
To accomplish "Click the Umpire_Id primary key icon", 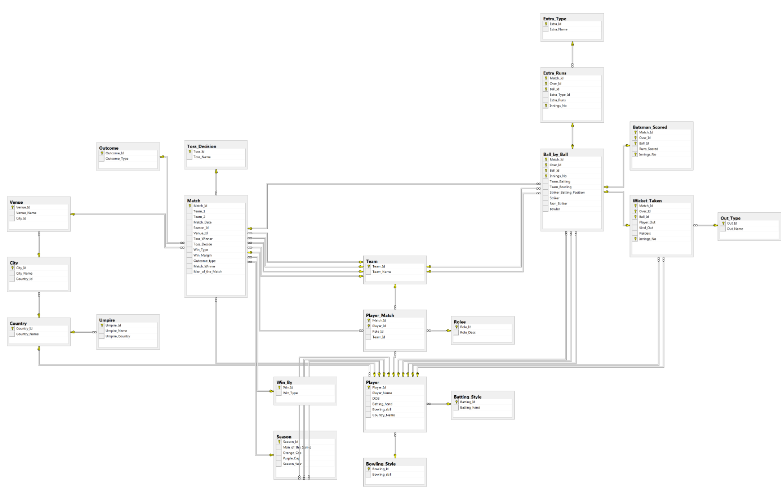I will click(102, 325).
